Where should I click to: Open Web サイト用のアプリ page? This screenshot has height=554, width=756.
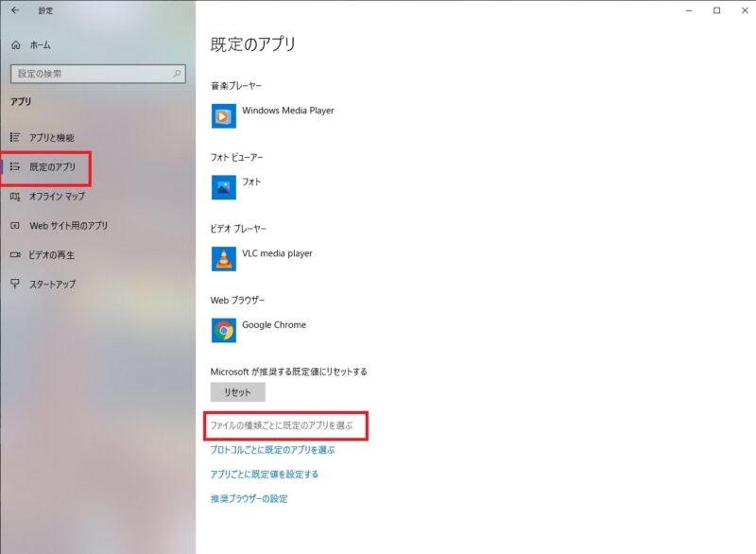pyautogui.click(x=68, y=226)
